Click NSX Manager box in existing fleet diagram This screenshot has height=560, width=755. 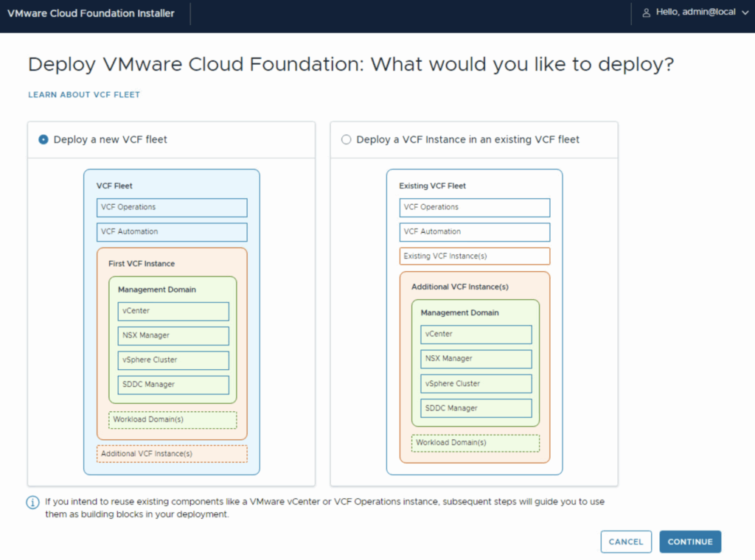[476, 359]
